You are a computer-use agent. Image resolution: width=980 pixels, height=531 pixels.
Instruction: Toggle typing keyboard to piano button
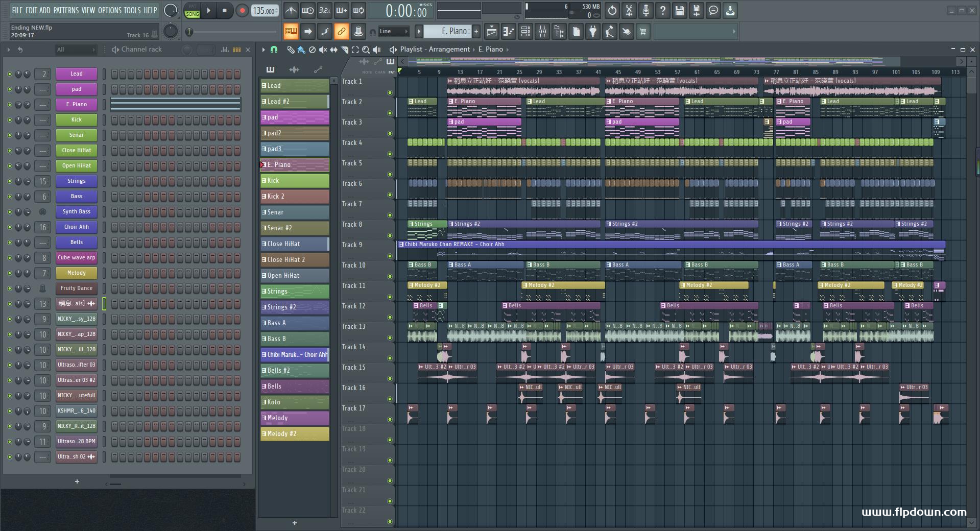[291, 32]
